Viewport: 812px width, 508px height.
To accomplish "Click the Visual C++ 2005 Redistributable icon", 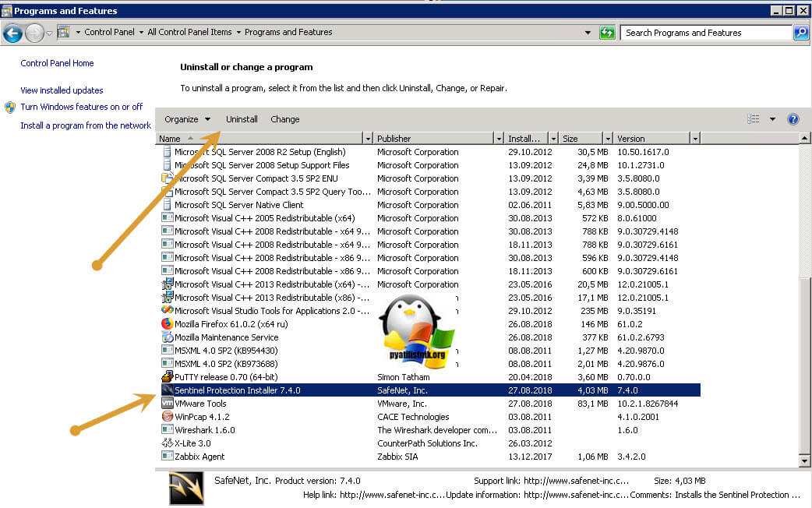I will (167, 218).
